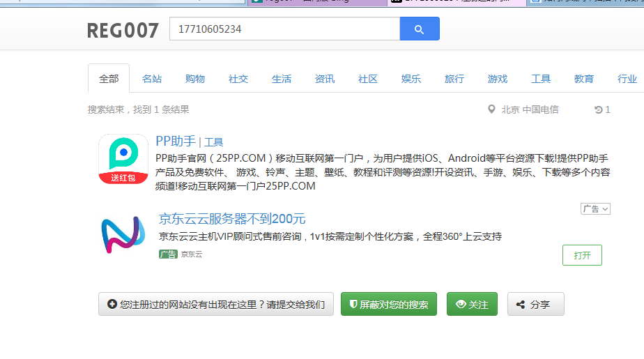Select the 教育 tab
Image resolution: width=644 pixels, height=359 pixels.
583,79
